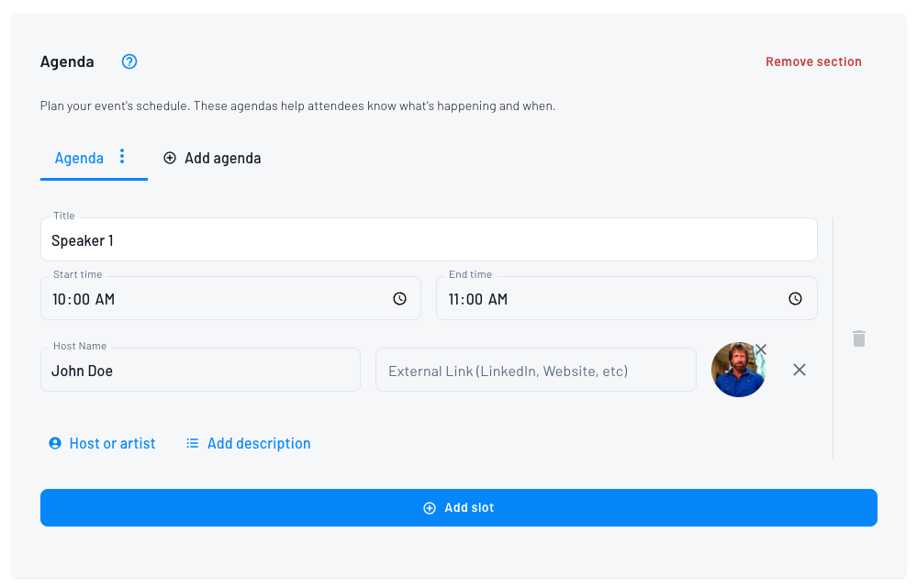Click the list icon beside Add description
This screenshot has height=588, width=917.
click(193, 444)
